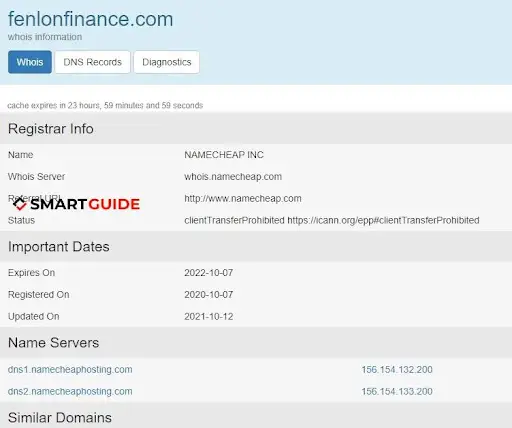This screenshot has width=512, height=428.
Task: Click the whois information subtitle
Action: tap(45, 37)
